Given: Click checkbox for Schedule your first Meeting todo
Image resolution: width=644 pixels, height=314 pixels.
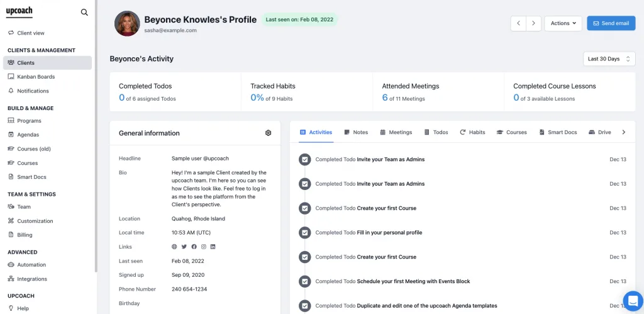Looking at the screenshot, I should click(x=305, y=281).
